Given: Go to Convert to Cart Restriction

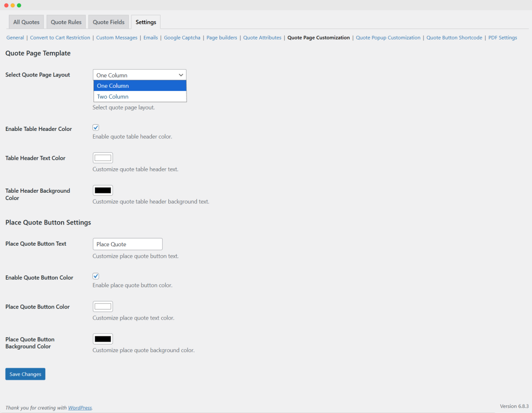Looking at the screenshot, I should (60, 38).
